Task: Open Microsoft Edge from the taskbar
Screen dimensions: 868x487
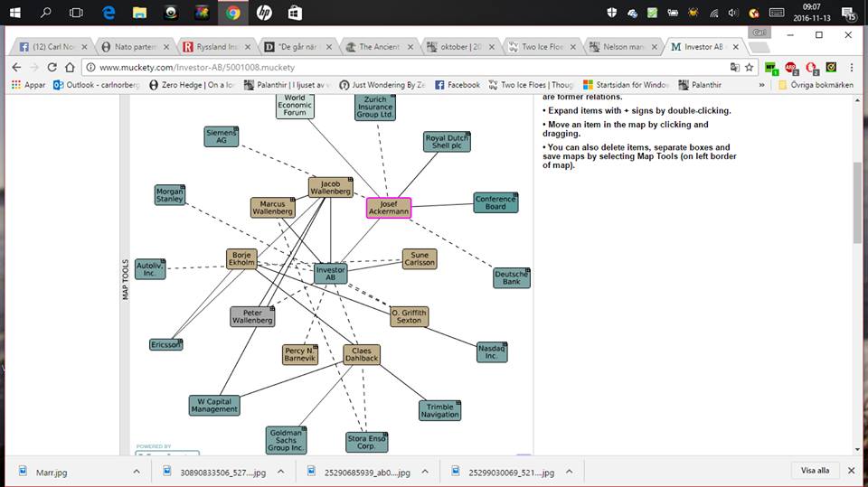Action: [x=108, y=13]
